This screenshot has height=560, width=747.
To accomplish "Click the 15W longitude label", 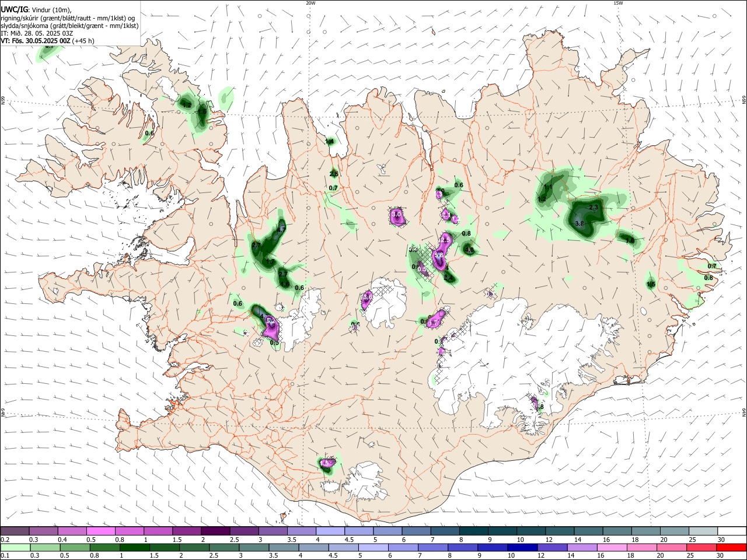I will coord(618,3).
